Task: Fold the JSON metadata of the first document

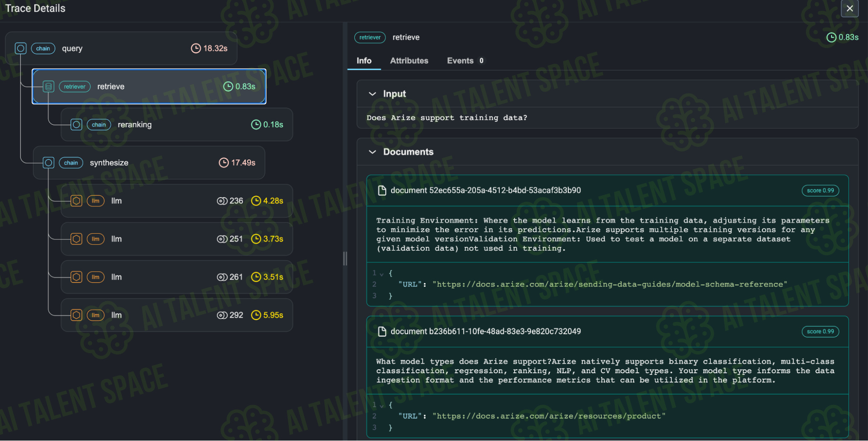Action: pyautogui.click(x=382, y=274)
